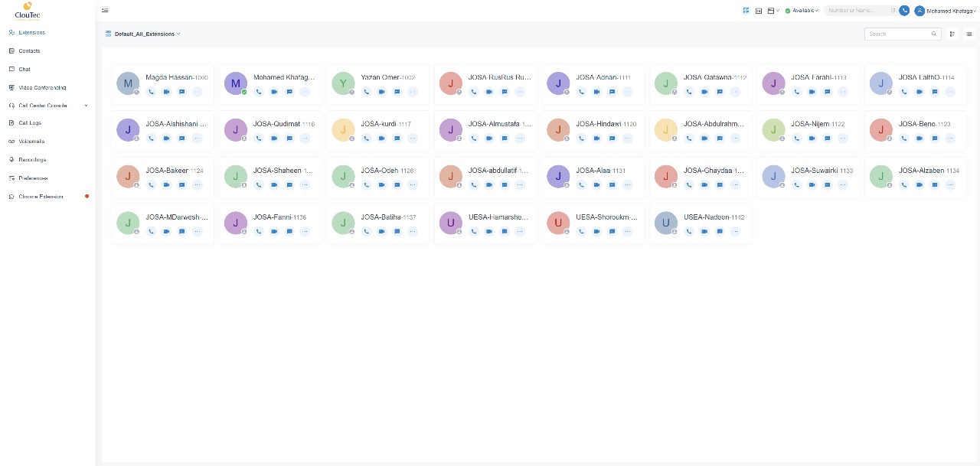Call Magda Hassan using the phone icon
Screen dimensions: 980x466
pos(151,92)
